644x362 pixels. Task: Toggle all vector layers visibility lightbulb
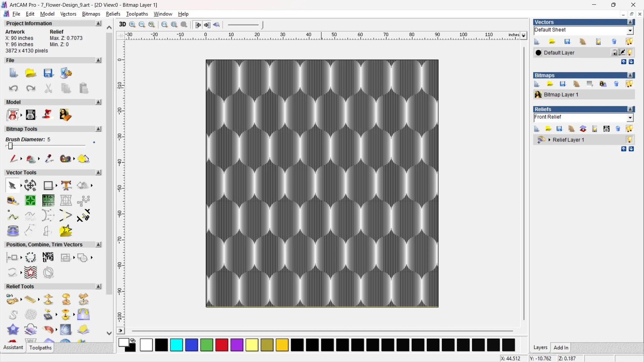[x=630, y=41]
